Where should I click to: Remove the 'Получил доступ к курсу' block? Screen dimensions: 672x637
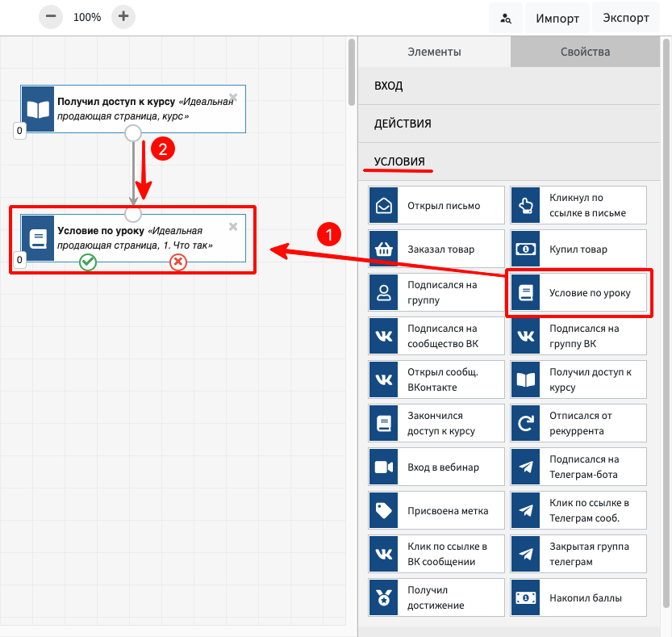point(233,97)
